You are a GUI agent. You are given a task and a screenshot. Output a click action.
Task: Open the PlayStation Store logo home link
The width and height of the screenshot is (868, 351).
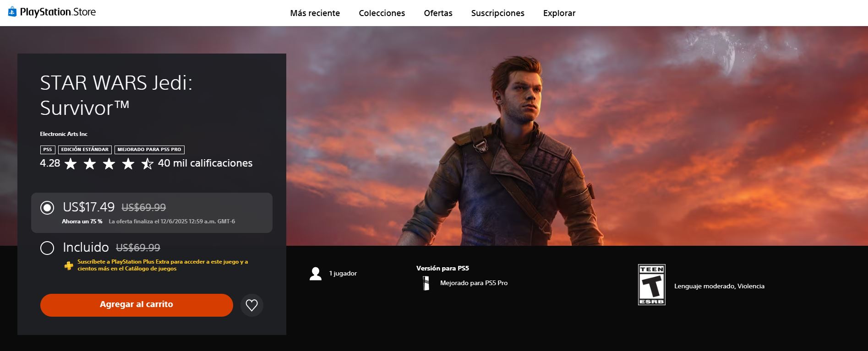[52, 12]
